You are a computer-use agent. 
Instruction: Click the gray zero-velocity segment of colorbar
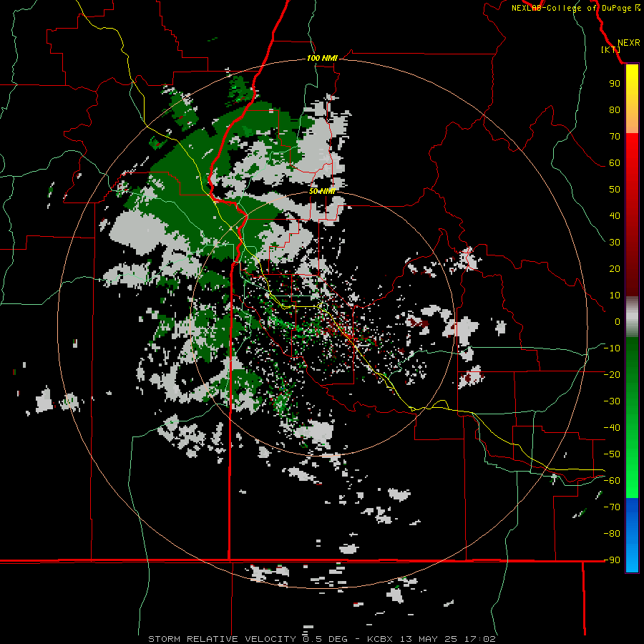(632, 316)
